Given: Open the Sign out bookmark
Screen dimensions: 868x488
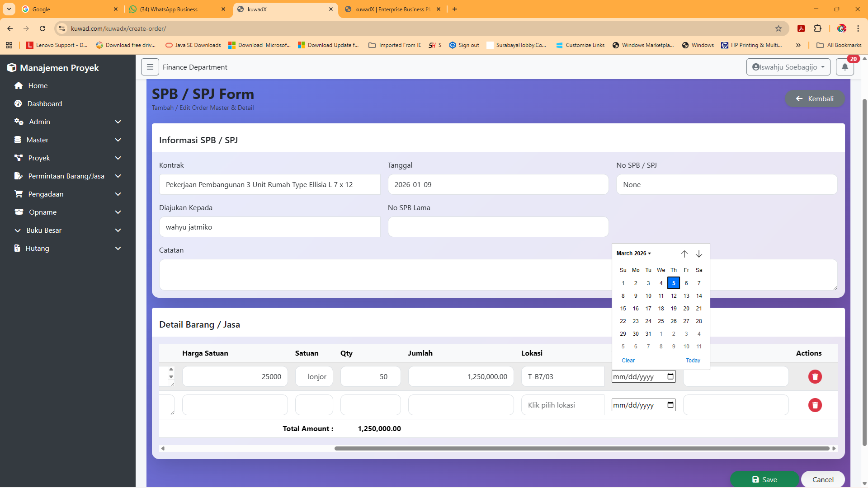Looking at the screenshot, I should point(464,45).
